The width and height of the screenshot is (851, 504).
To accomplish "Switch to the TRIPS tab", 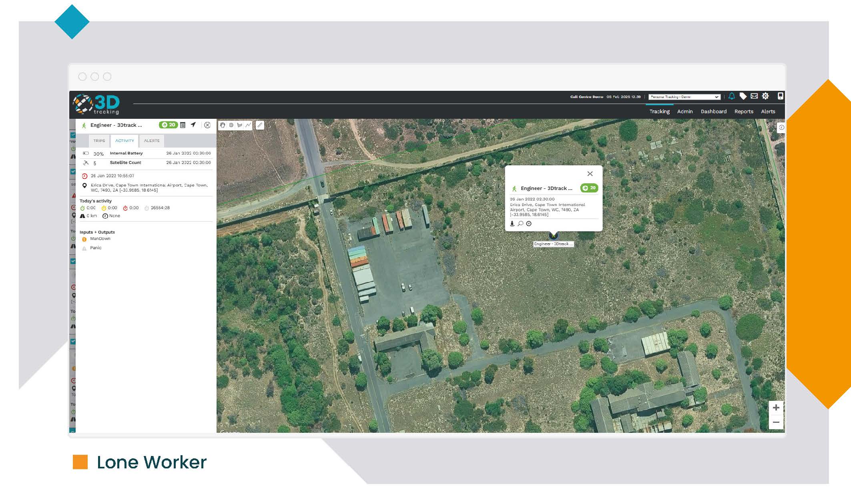I will [x=99, y=141].
